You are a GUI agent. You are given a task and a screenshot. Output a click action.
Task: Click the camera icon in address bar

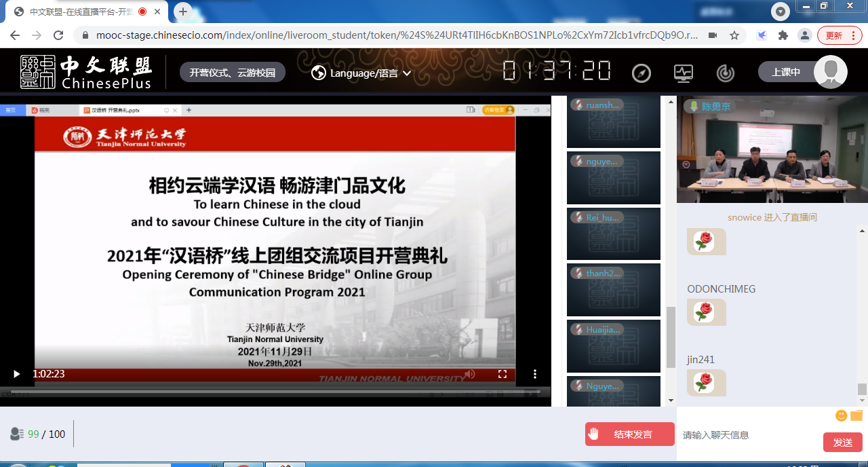(x=713, y=35)
